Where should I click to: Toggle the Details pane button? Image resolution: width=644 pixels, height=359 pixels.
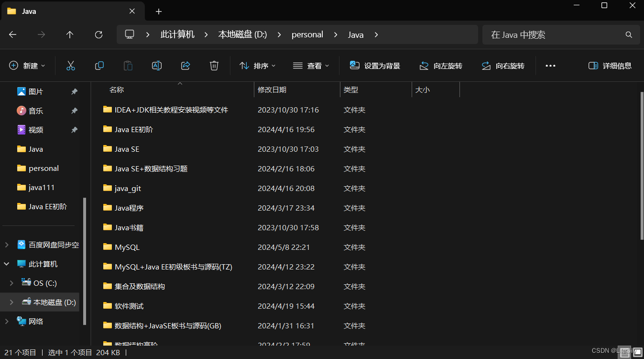tap(610, 66)
